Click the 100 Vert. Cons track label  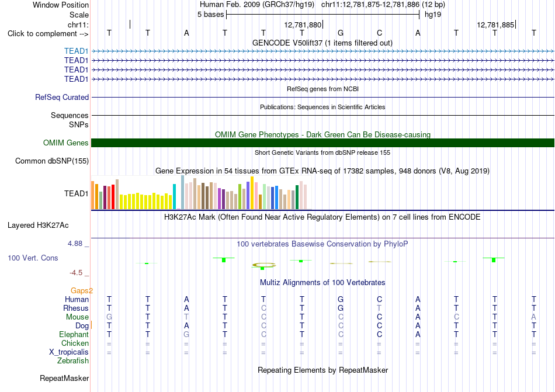click(x=33, y=258)
